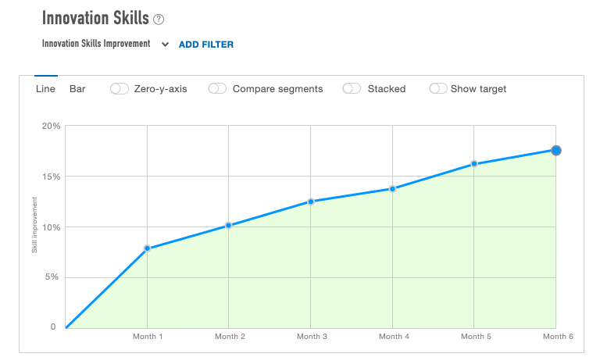This screenshot has width=600, height=364.
Task: Click the Month 3 data point
Action: pyautogui.click(x=311, y=202)
